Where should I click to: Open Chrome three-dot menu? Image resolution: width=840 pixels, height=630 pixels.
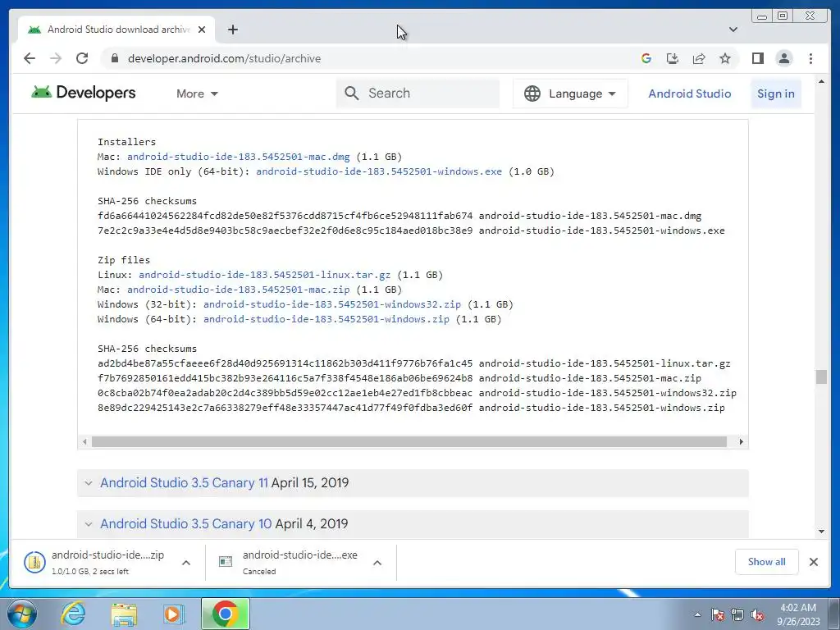[x=810, y=58]
